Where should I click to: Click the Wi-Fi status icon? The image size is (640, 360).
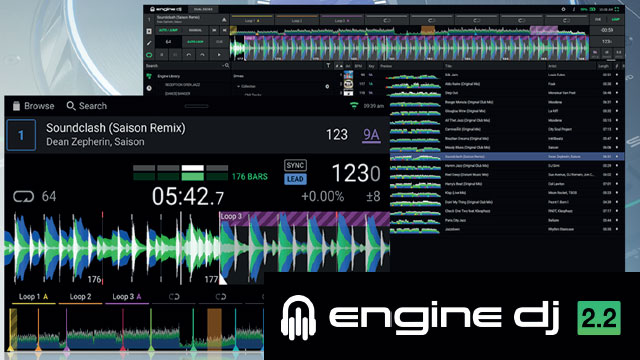coord(354,106)
